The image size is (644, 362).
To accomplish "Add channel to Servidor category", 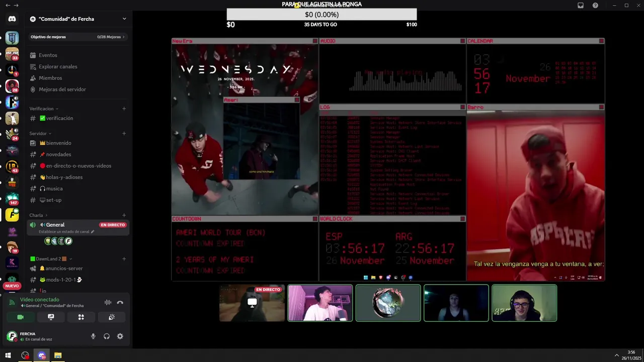I will point(124,133).
